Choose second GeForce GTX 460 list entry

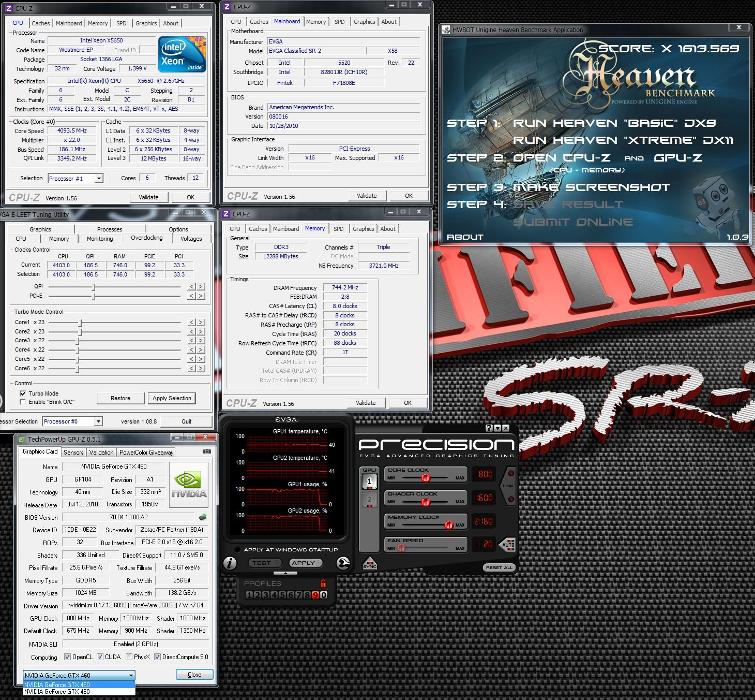click(x=79, y=691)
